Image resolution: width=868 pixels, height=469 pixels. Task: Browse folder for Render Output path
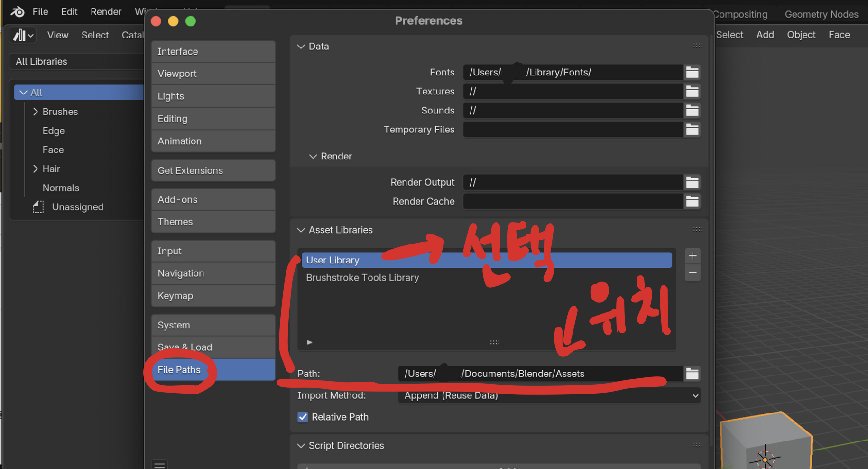click(692, 182)
